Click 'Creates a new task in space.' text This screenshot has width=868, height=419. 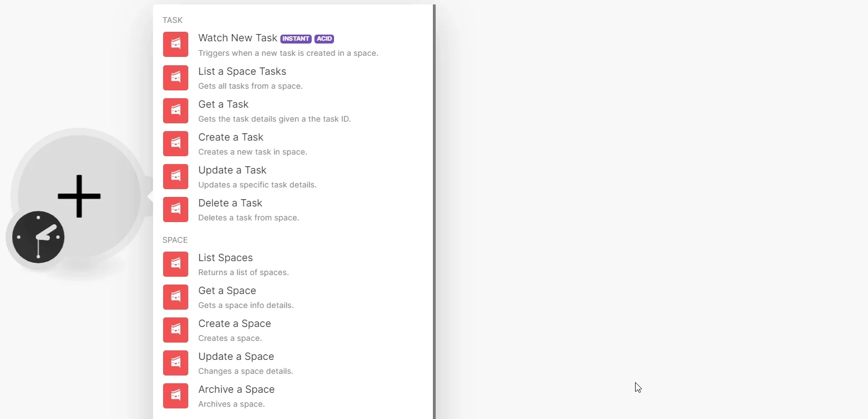pyautogui.click(x=252, y=152)
